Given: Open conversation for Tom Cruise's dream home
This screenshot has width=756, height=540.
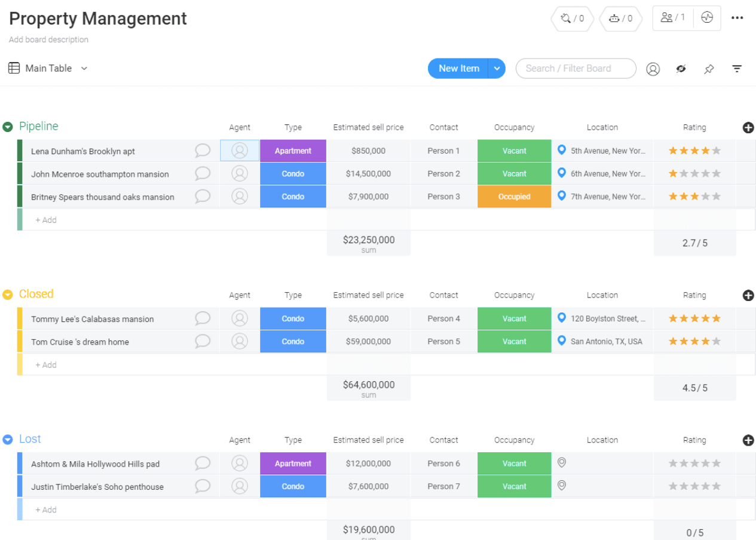Looking at the screenshot, I should [x=203, y=342].
